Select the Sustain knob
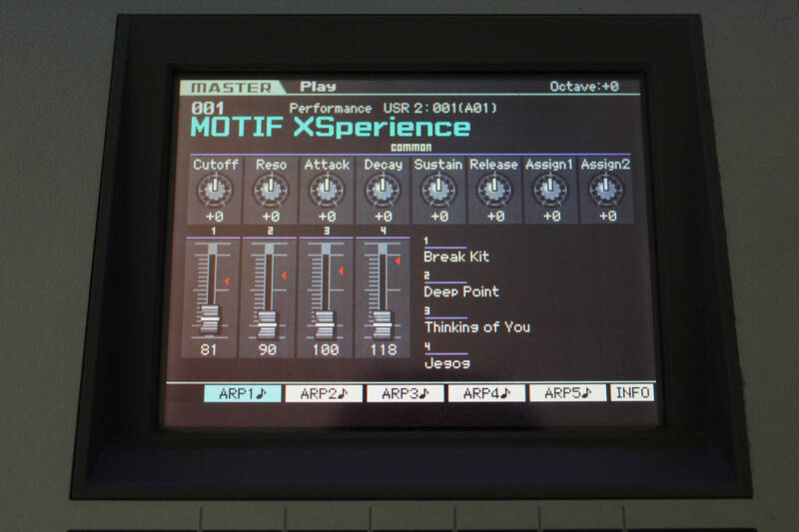This screenshot has height=532, width=799. click(438, 190)
